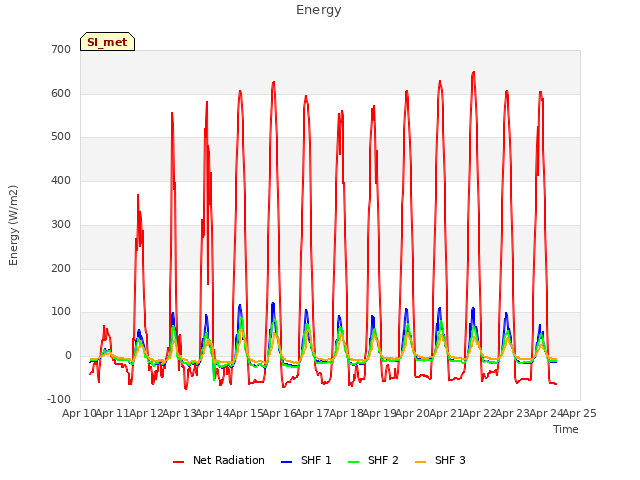This screenshot has height=480, width=640.
Task: Click the orange SHF 3 legend swatch
Action: point(420,462)
